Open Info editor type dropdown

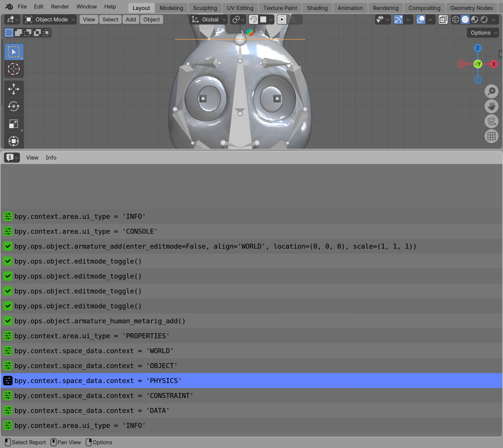click(x=12, y=158)
